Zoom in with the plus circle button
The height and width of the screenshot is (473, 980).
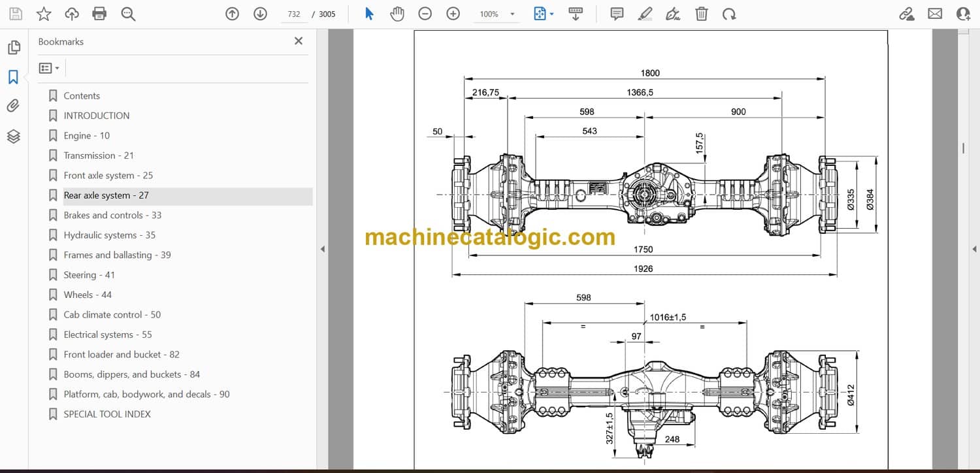coord(453,14)
